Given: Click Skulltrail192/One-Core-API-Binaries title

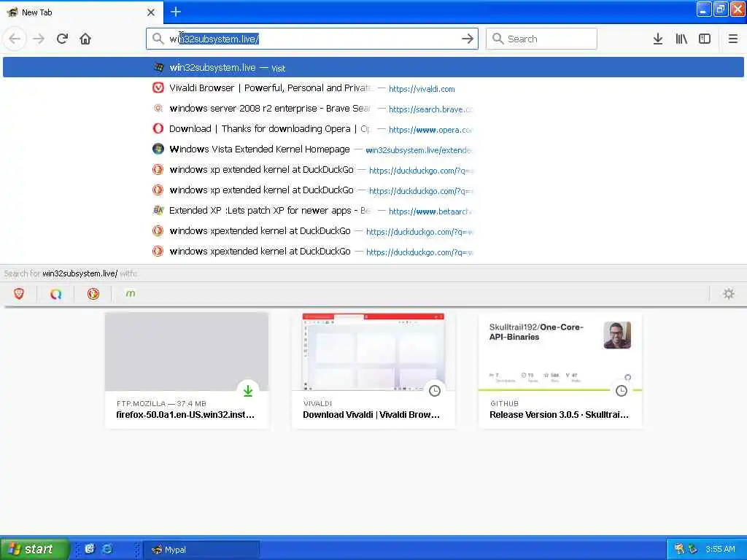Looking at the screenshot, I should coord(536,332).
